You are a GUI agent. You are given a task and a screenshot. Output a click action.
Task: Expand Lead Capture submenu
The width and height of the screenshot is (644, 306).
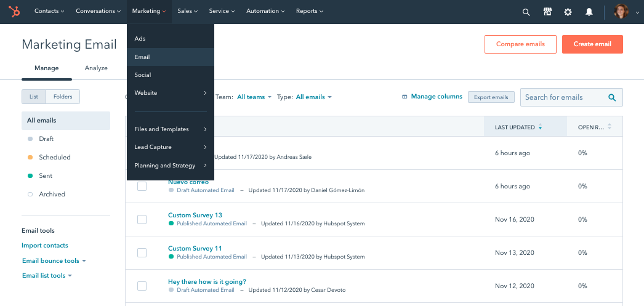click(x=171, y=147)
